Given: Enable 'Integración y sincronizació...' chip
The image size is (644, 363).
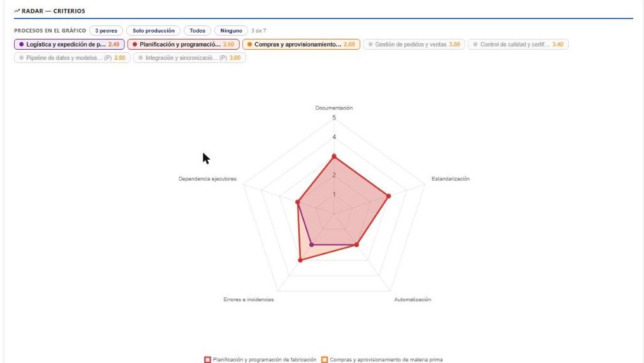Looking at the screenshot, I should pyautogui.click(x=190, y=58).
